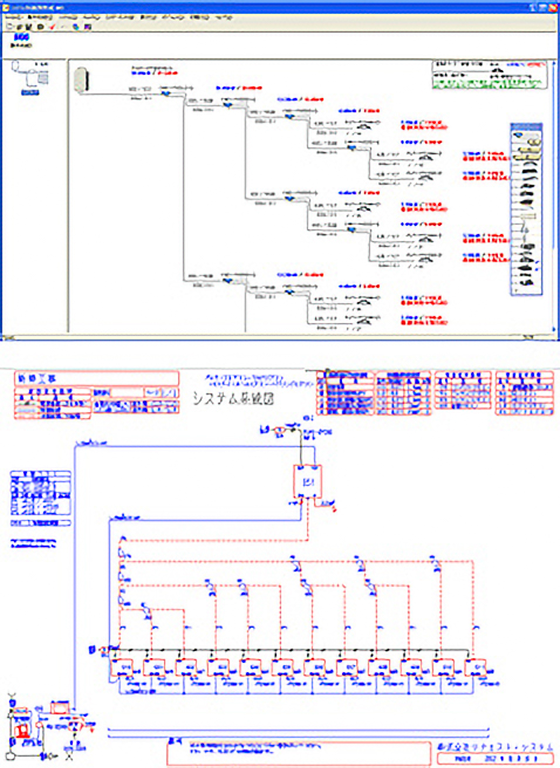Image resolution: width=560 pixels, height=768 pixels.
Task: Click the vertical scrollbar down arrow
Action: (554, 329)
